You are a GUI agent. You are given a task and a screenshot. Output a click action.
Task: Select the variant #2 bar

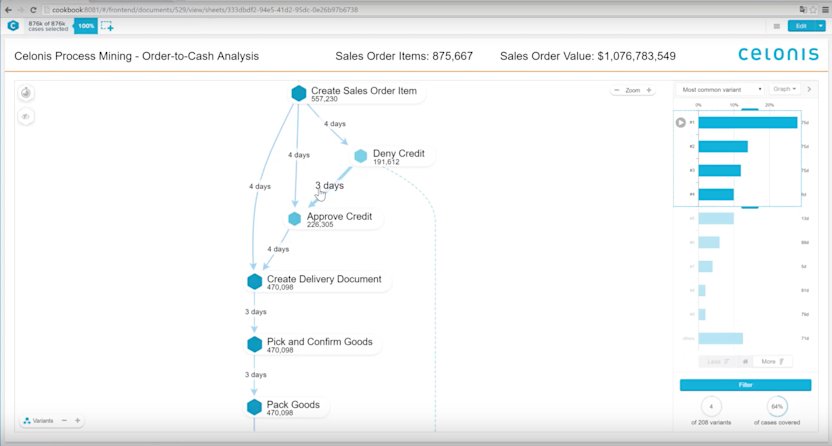[723, 146]
